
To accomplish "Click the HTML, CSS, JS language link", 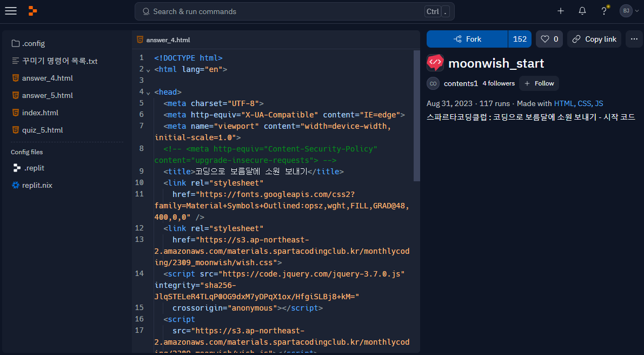I will [578, 103].
